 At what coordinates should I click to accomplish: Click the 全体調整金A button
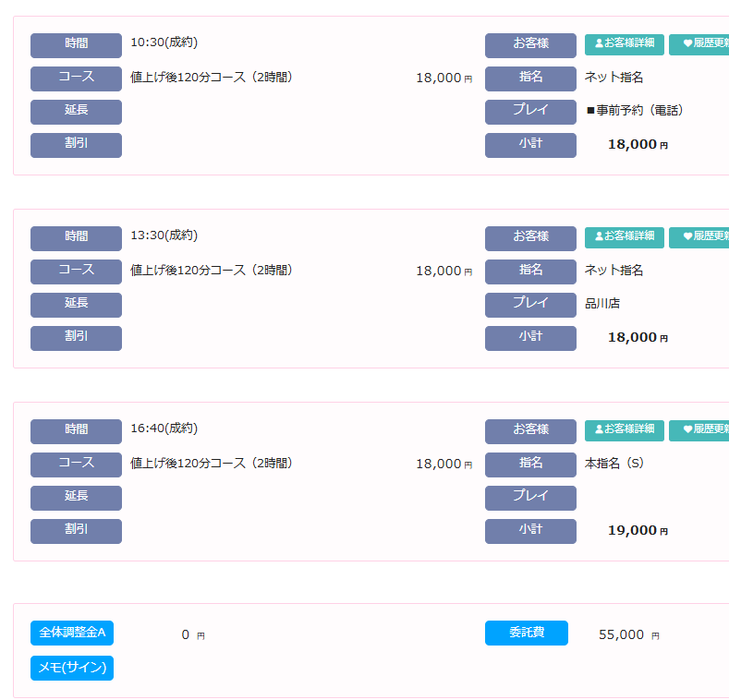[x=72, y=633]
